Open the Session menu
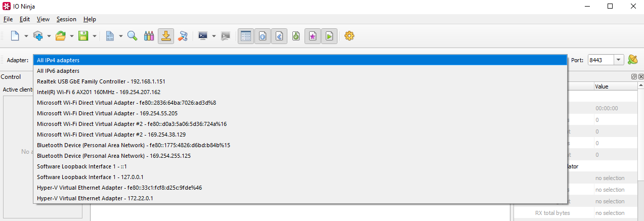Image resolution: width=644 pixels, height=221 pixels. pos(66,19)
